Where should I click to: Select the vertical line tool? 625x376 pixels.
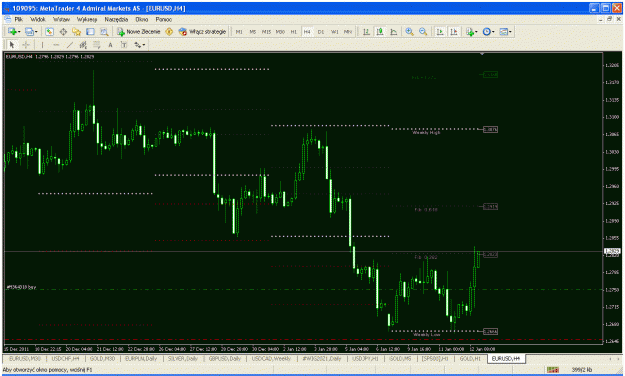point(42,45)
